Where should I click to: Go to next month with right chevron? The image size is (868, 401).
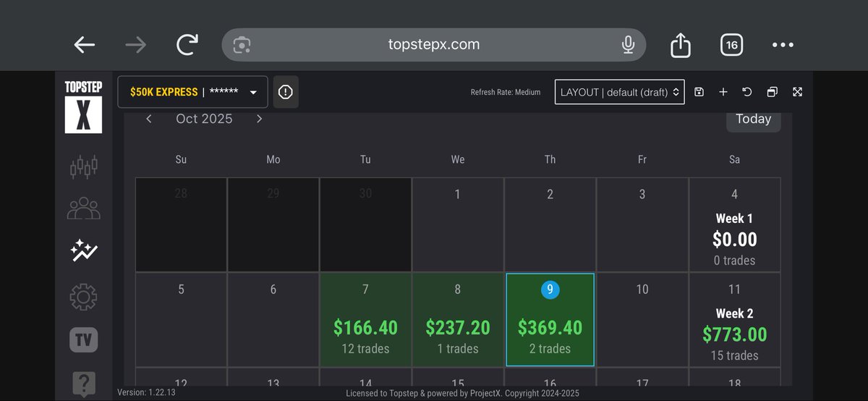pos(259,119)
